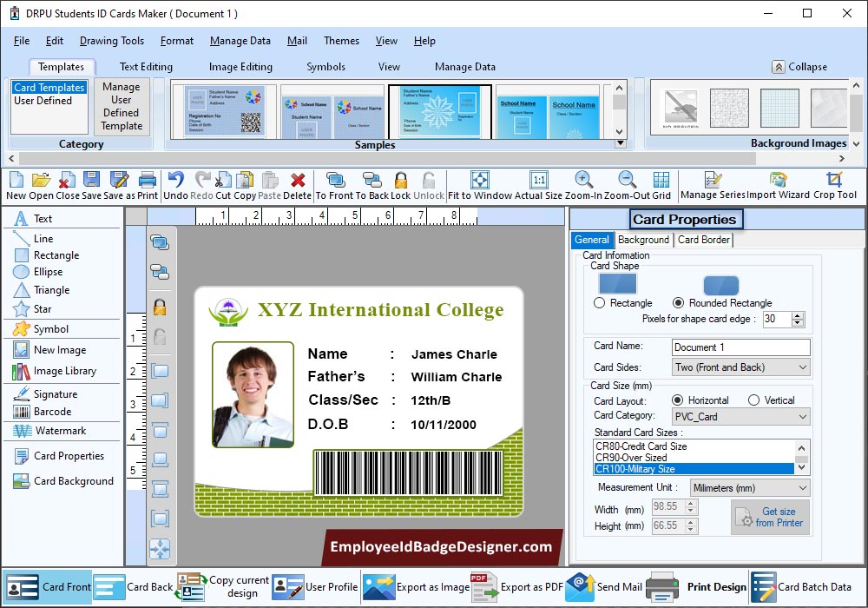Open the Card Border properties tab
This screenshot has height=608, width=868.
tap(704, 240)
